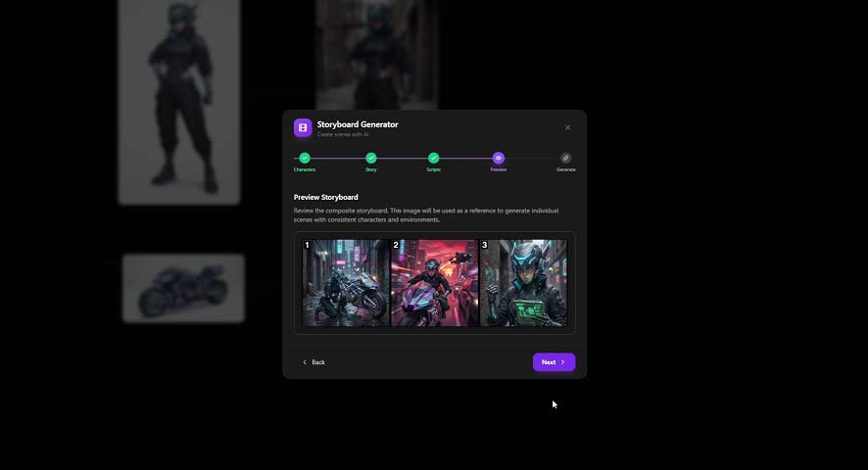Click the 'Generate' text label in stepper

click(566, 170)
